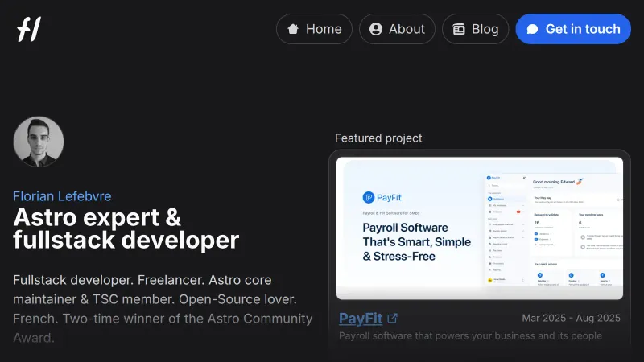Click the Featured project label
This screenshot has height=362, width=644.
(x=378, y=138)
